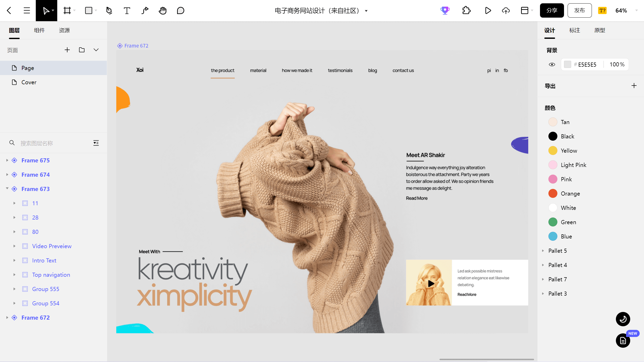The width and height of the screenshot is (644, 362).
Task: Click the component/trophy icon in toolbar
Action: [445, 10]
